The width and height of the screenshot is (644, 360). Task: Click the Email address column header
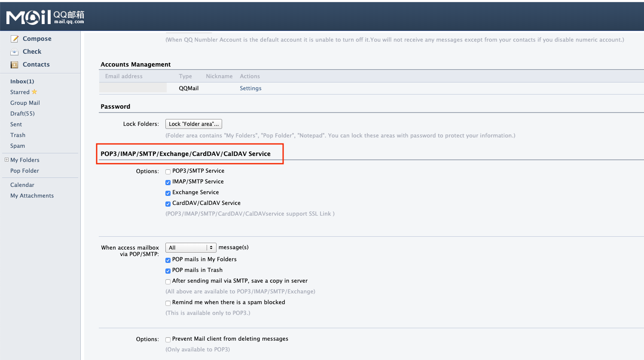tap(124, 76)
